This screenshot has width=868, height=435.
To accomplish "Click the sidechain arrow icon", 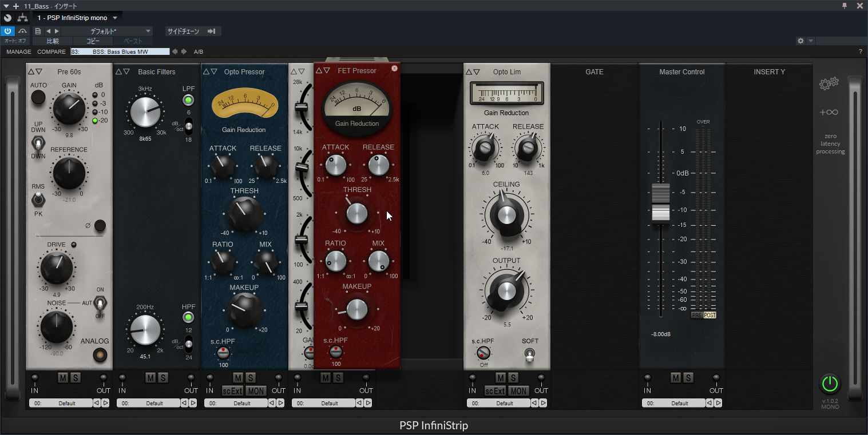I will pos(211,31).
